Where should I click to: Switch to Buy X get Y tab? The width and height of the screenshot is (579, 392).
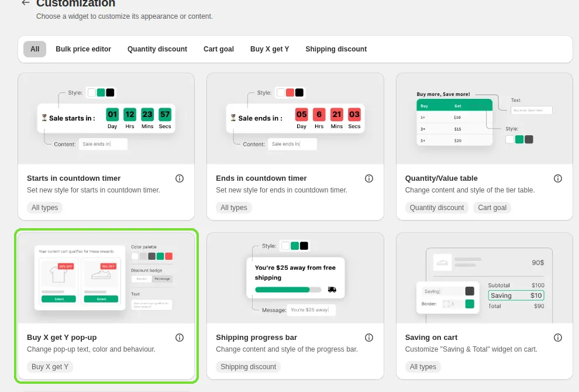tap(270, 49)
